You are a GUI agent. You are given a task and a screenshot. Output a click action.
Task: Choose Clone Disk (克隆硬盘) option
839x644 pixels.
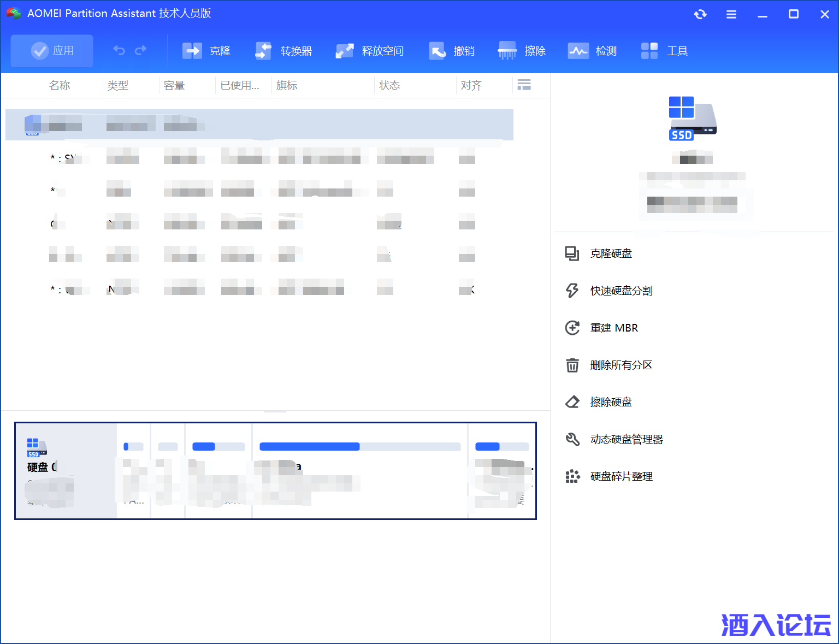coord(611,253)
